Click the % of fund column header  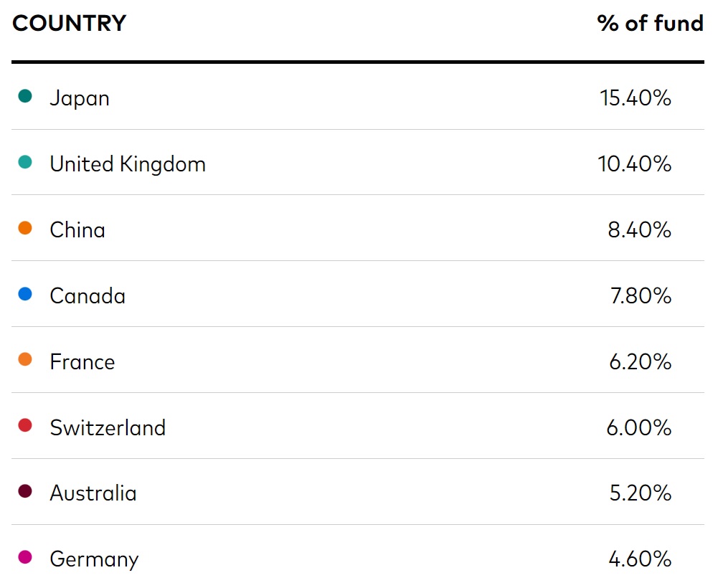tap(650, 24)
